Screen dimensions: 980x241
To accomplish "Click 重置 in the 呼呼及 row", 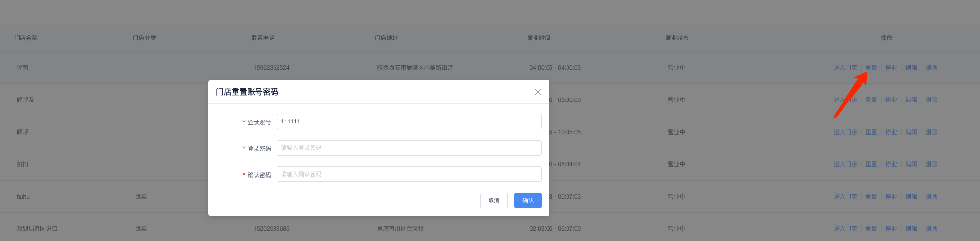I will click(871, 100).
